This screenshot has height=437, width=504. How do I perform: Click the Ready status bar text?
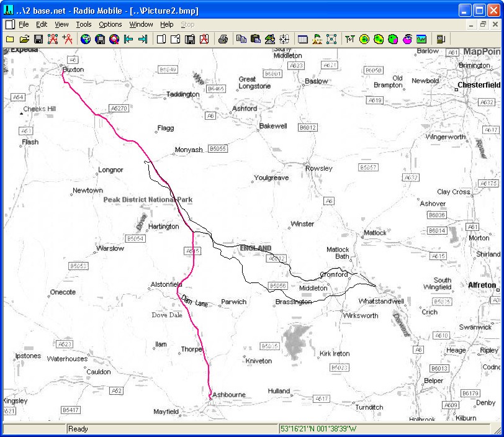pos(78,429)
